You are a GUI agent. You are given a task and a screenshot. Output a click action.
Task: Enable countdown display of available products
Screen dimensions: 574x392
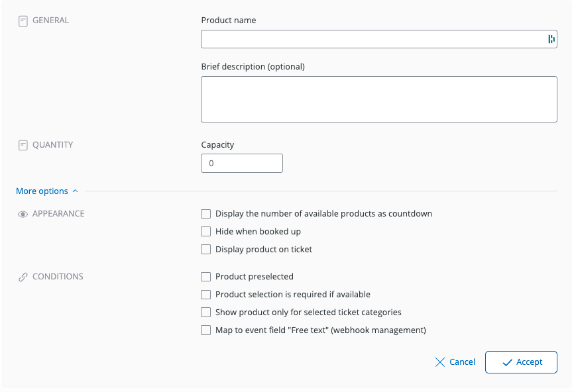pyautogui.click(x=206, y=214)
